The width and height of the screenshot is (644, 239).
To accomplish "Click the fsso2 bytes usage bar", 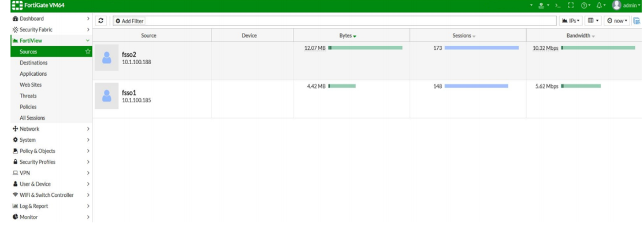I will coord(365,48).
